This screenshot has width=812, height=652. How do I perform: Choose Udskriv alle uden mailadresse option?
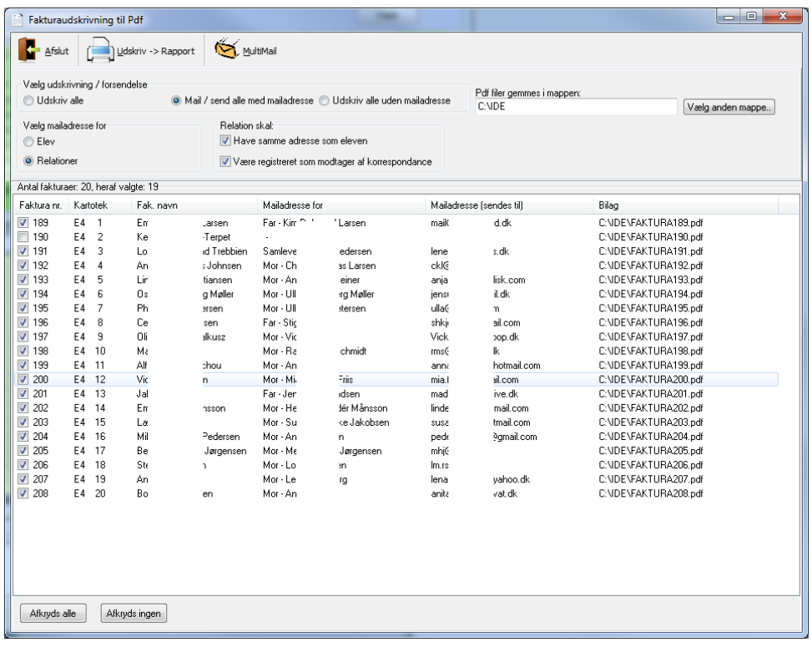(x=324, y=100)
